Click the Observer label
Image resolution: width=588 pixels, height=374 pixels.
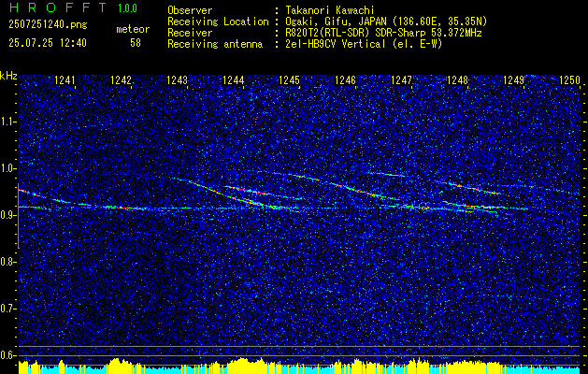(x=190, y=10)
